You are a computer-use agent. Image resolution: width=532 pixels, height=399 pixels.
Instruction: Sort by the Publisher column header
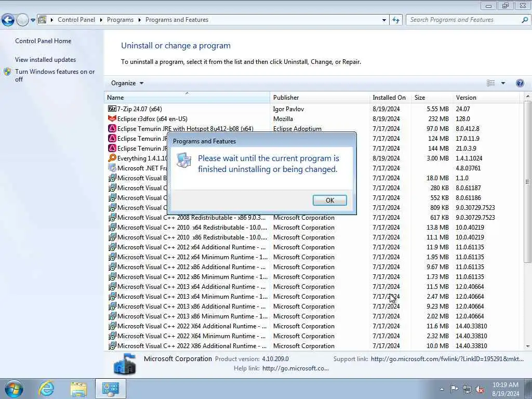pos(320,97)
